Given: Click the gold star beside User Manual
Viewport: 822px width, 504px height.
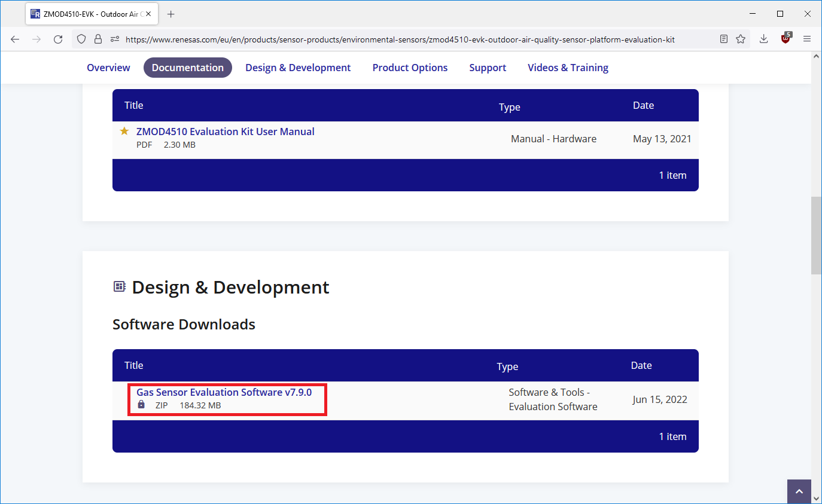Looking at the screenshot, I should (x=124, y=131).
